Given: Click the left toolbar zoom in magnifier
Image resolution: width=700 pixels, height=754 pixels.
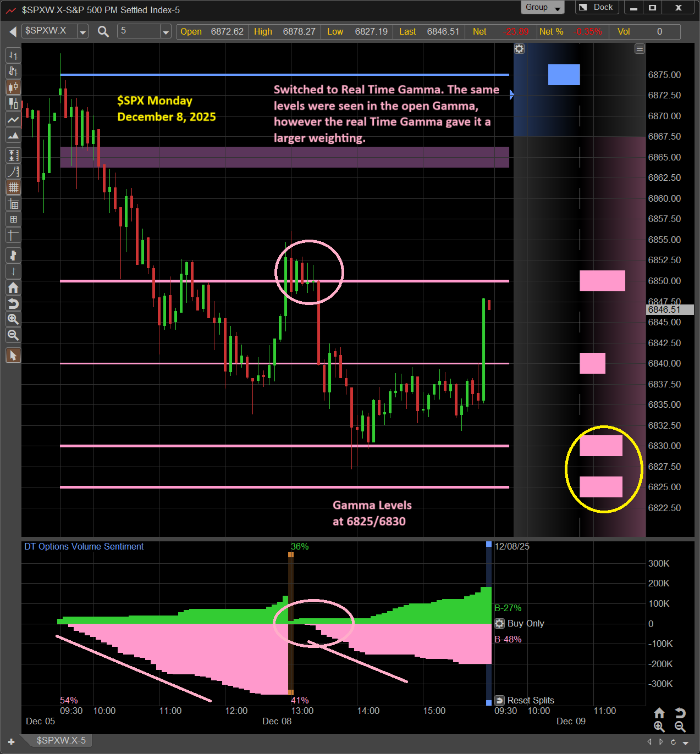Looking at the screenshot, I should coord(13,319).
